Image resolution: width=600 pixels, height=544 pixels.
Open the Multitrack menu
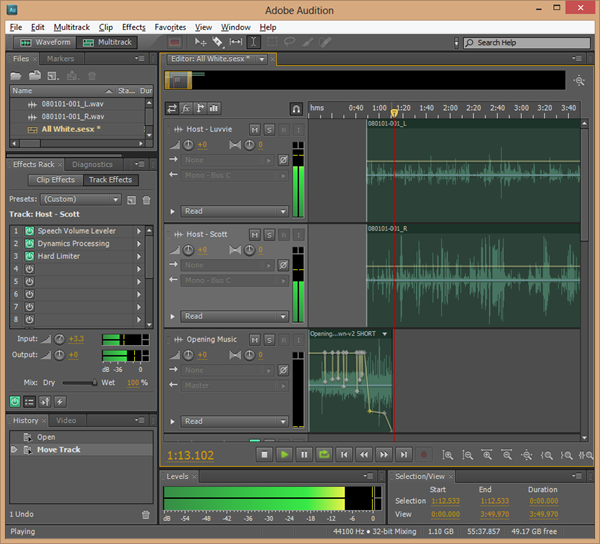(72, 27)
